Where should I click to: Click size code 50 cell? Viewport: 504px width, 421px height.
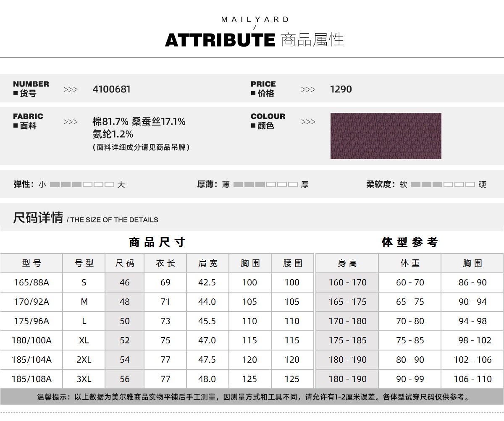[125, 321]
